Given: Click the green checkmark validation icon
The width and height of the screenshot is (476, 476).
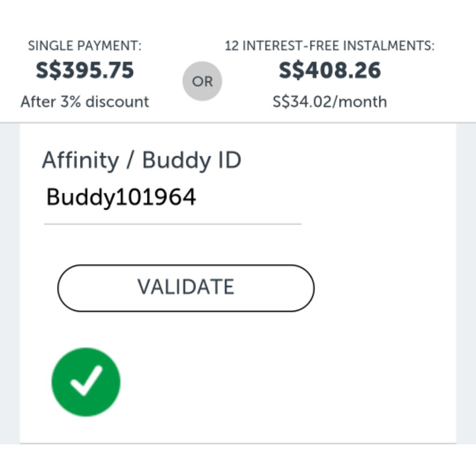Looking at the screenshot, I should 86,382.
